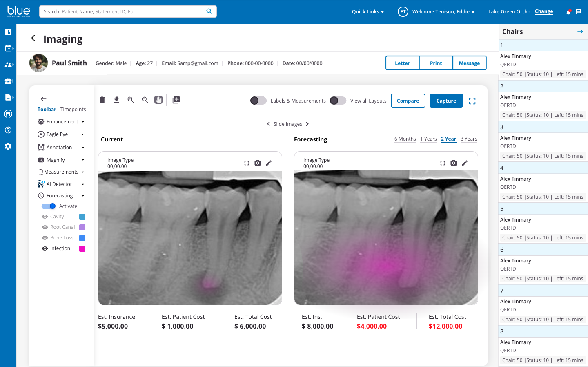The image size is (588, 367).
Task: Click the Capture button
Action: (x=446, y=101)
